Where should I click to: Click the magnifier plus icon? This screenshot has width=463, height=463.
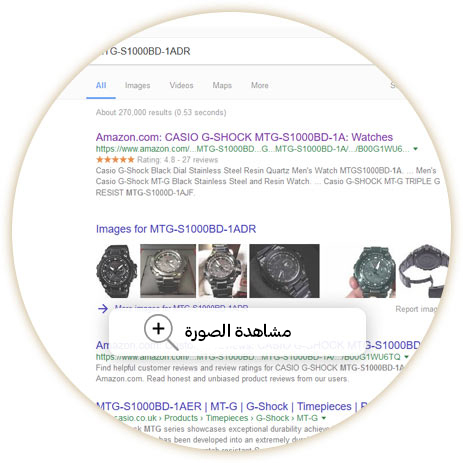pos(161,331)
